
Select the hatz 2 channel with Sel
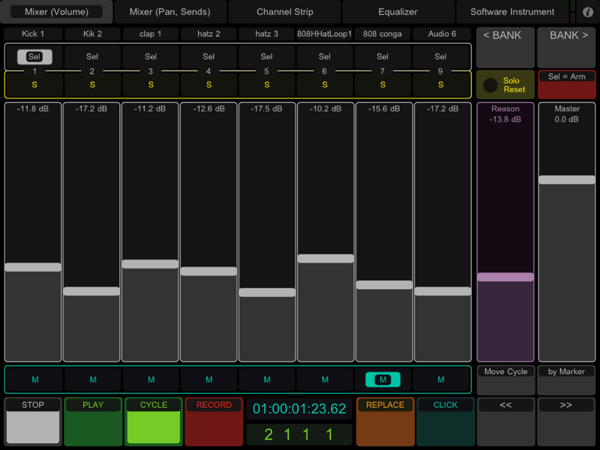pyautogui.click(x=208, y=57)
